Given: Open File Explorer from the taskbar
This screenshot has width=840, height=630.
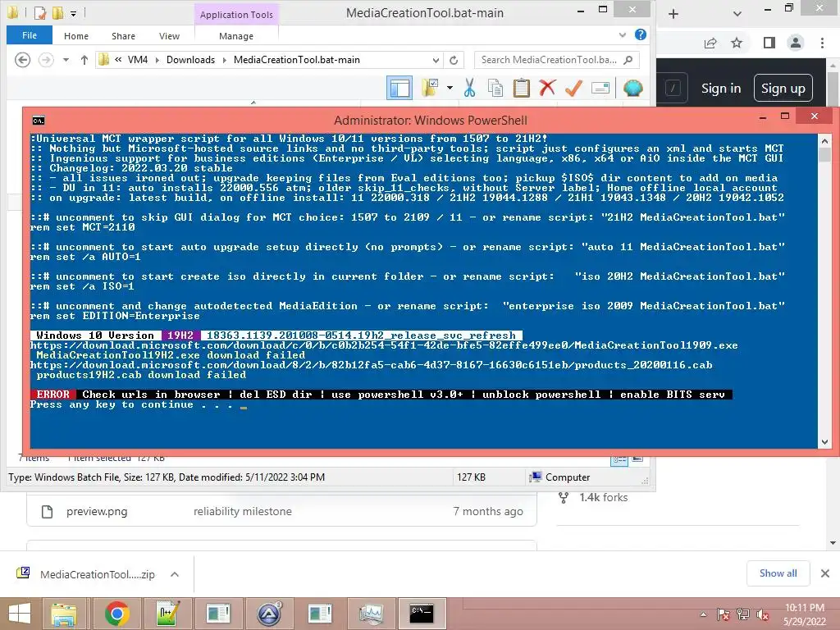Looking at the screenshot, I should pos(64,614).
